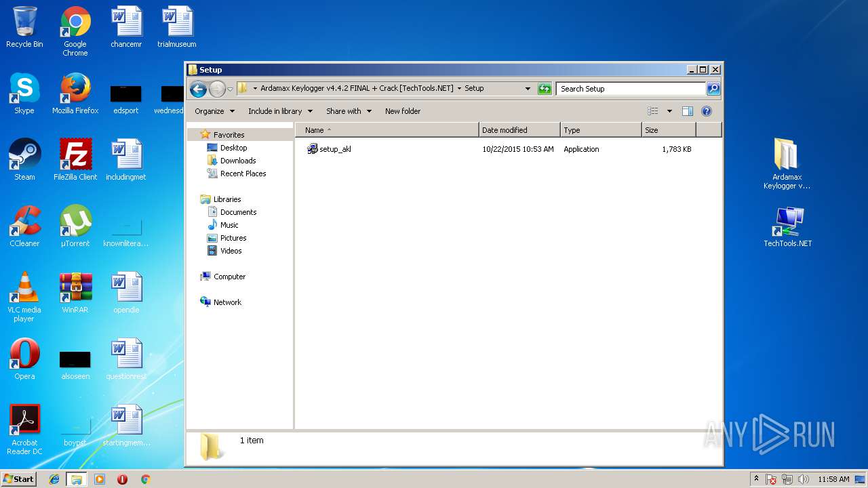Open the Music library
The image size is (868, 488).
point(229,225)
